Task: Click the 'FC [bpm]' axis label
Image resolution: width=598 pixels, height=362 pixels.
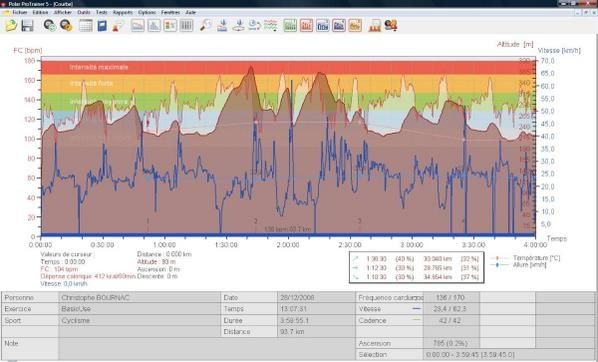Action: click(27, 50)
